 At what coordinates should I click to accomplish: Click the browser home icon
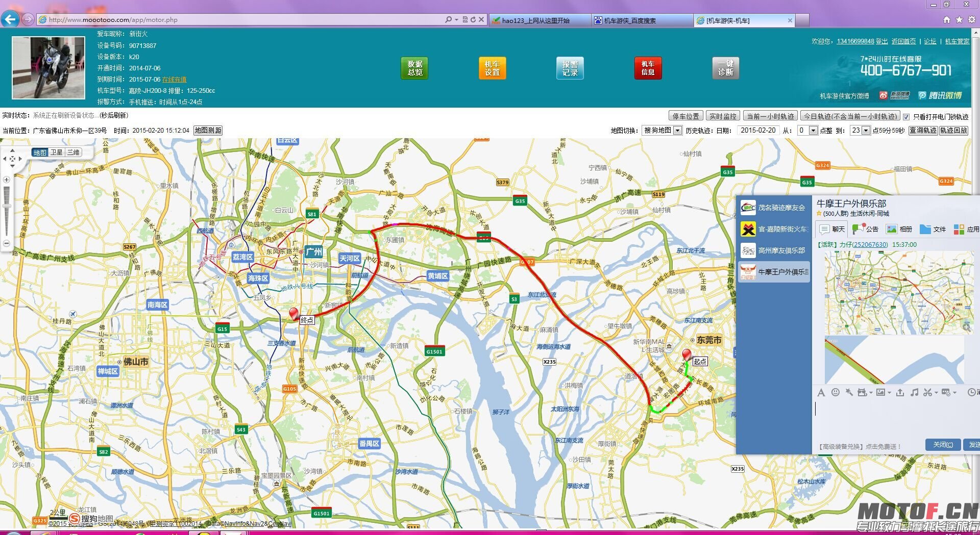click(946, 20)
